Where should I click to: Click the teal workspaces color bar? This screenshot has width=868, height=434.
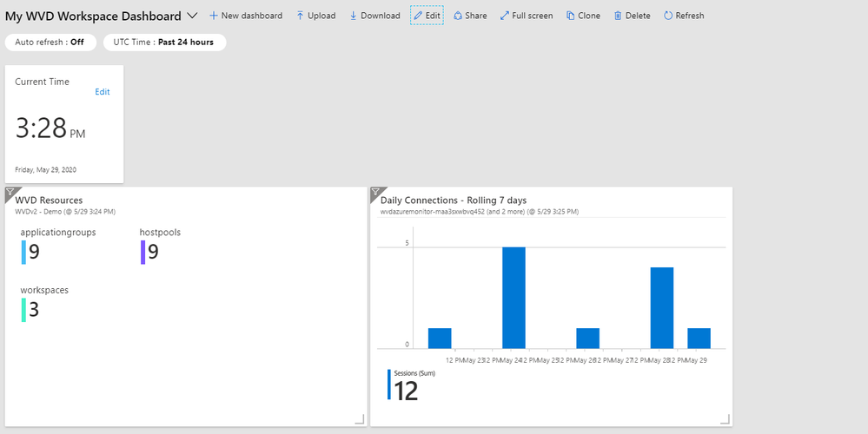pos(23,310)
